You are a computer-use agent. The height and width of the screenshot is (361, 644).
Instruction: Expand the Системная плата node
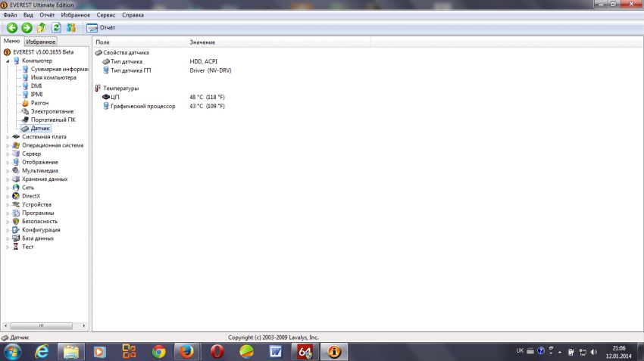point(8,137)
